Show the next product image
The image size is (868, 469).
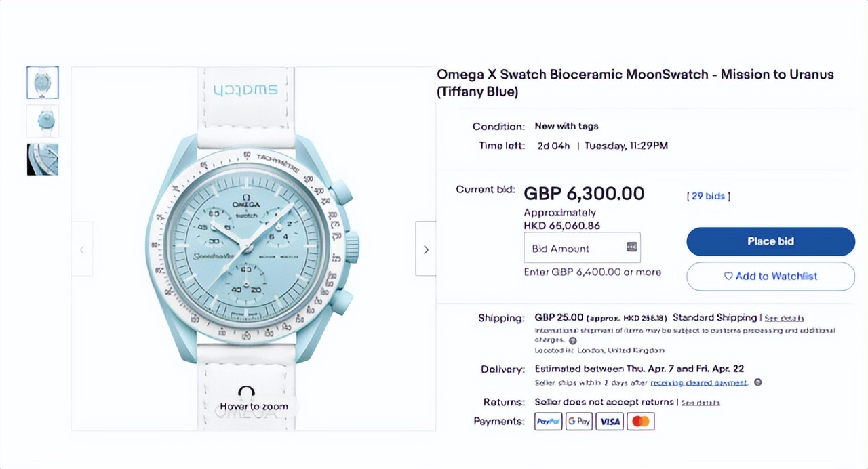pyautogui.click(x=426, y=249)
